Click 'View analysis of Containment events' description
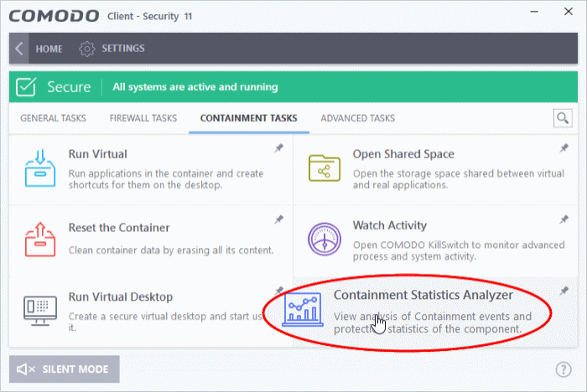587x392 pixels. click(x=433, y=322)
